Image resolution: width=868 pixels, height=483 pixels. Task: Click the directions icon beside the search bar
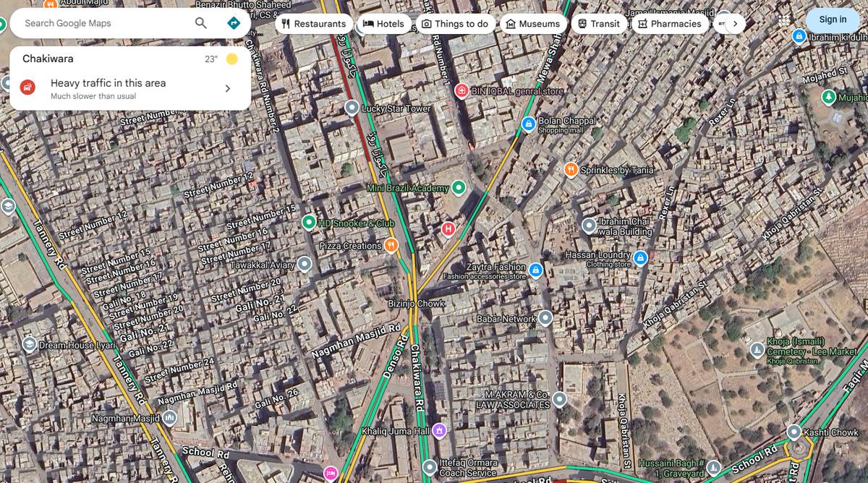tap(233, 23)
